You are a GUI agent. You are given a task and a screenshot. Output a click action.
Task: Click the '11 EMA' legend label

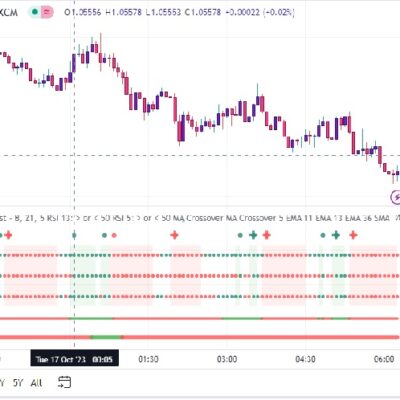pos(317,218)
